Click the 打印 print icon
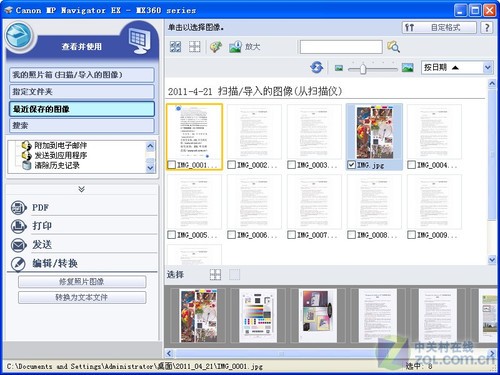Viewport: 500px width, 375px height. click(18, 226)
